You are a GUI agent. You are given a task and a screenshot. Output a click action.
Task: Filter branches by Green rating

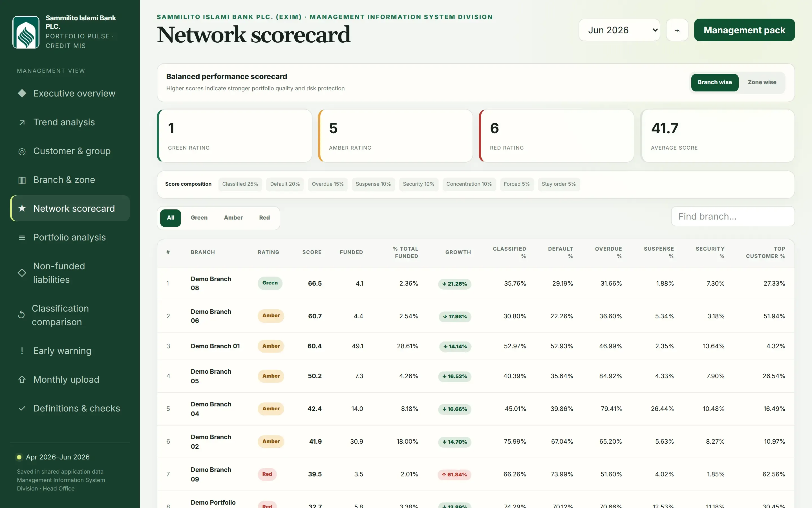[x=199, y=218]
